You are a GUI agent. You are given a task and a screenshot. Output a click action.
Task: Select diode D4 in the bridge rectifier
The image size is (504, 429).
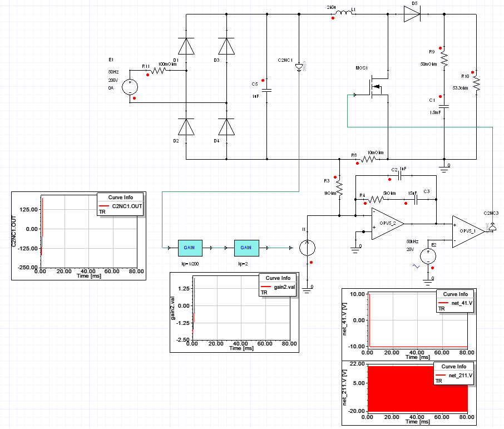point(226,127)
